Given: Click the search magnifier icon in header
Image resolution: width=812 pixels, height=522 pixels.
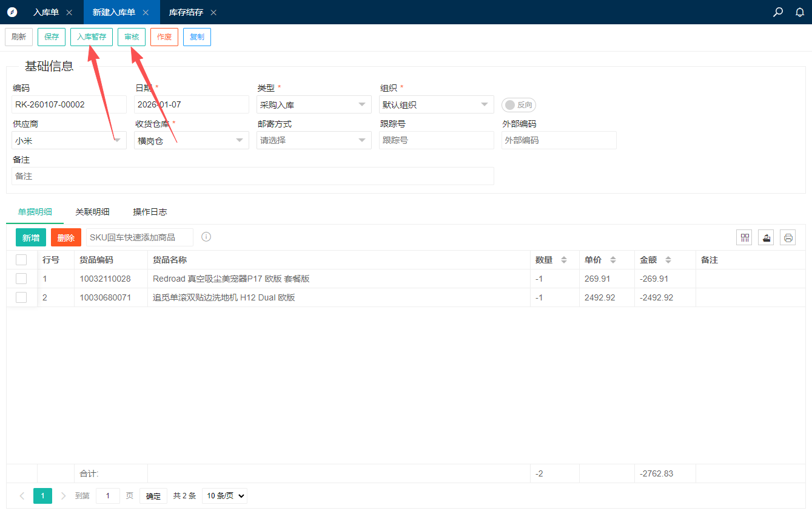Looking at the screenshot, I should click(778, 12).
